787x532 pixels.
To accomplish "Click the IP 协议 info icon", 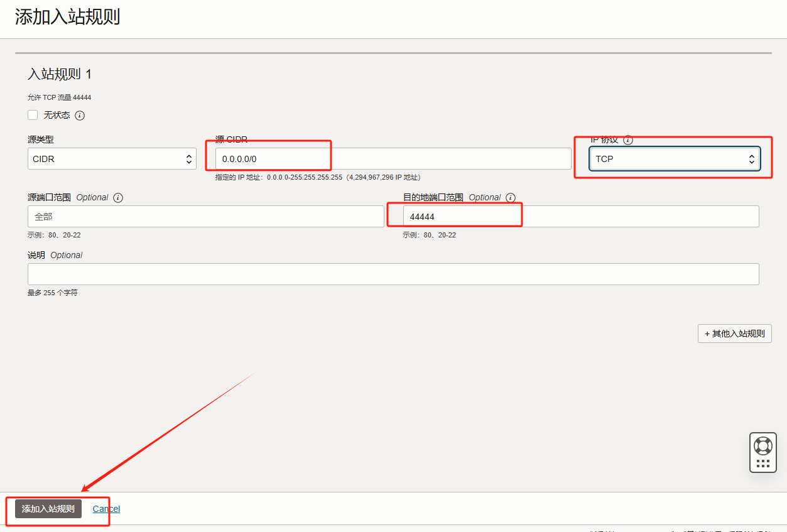I will [x=627, y=140].
